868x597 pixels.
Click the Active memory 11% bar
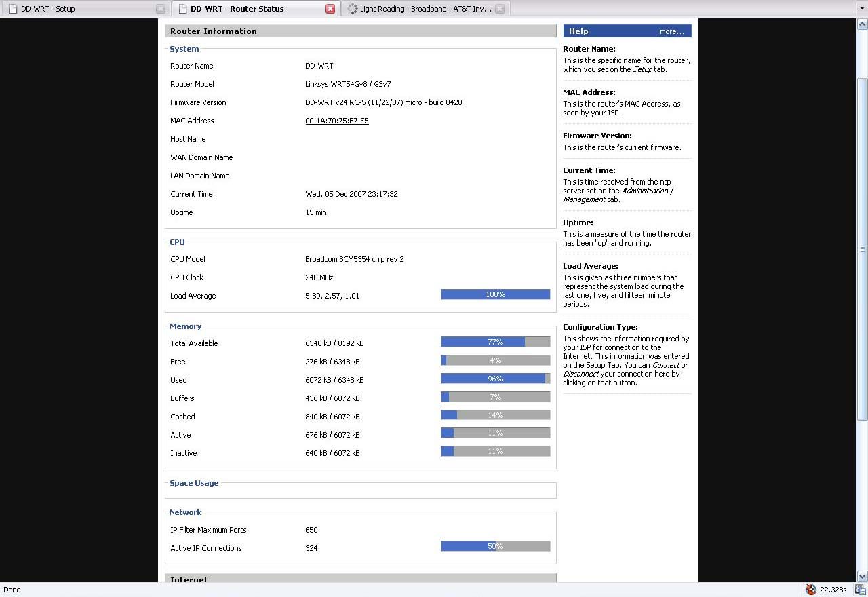point(495,433)
